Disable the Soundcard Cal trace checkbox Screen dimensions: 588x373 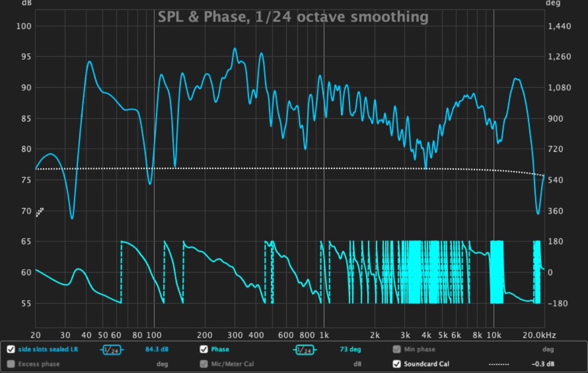(396, 364)
